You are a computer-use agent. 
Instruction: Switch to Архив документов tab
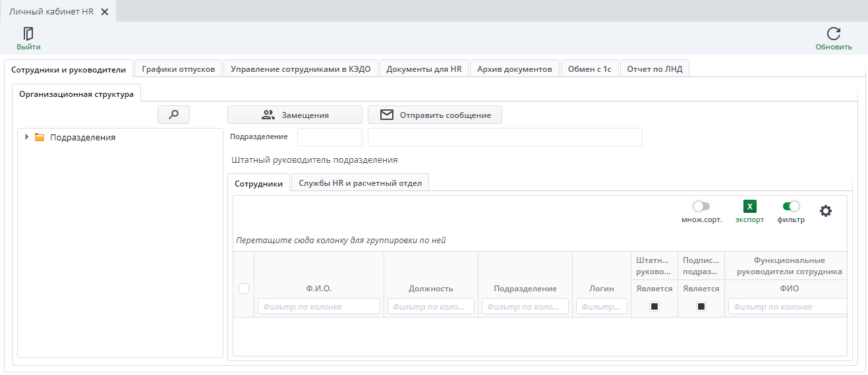[515, 69]
